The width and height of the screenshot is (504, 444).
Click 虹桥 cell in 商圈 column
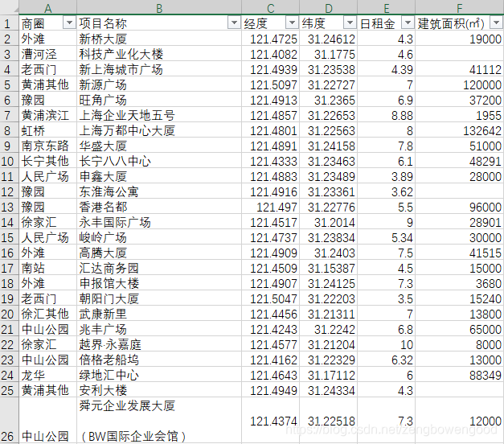pyautogui.click(x=48, y=130)
